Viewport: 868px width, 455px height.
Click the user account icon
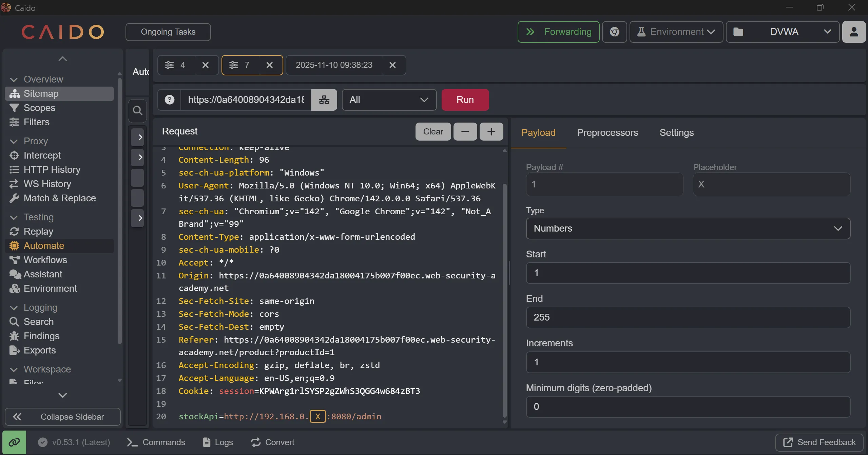click(854, 32)
